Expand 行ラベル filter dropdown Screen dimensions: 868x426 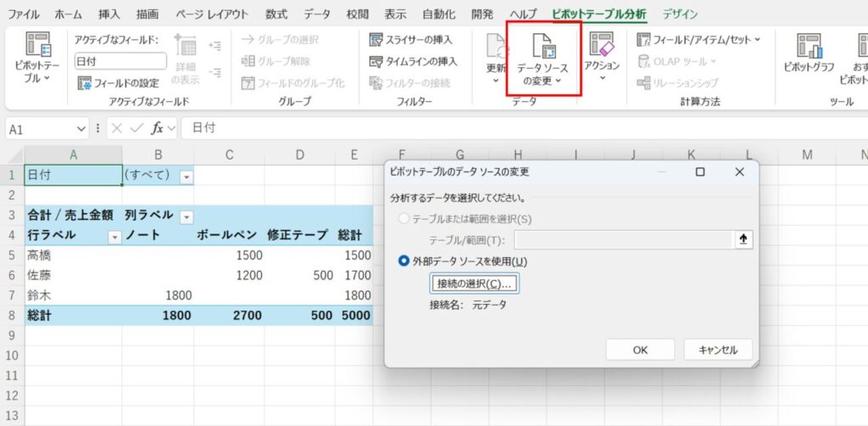point(114,236)
